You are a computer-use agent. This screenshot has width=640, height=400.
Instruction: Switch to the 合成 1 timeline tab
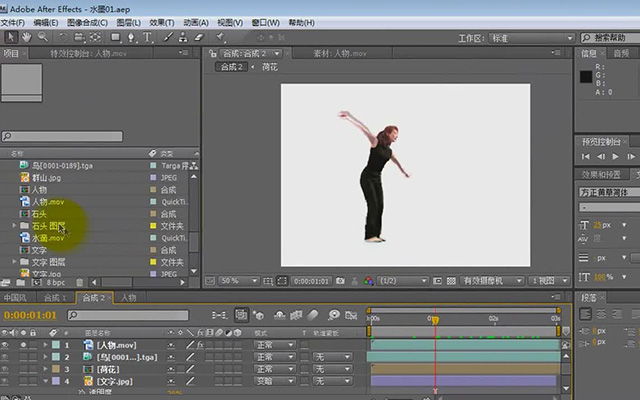tap(55, 298)
